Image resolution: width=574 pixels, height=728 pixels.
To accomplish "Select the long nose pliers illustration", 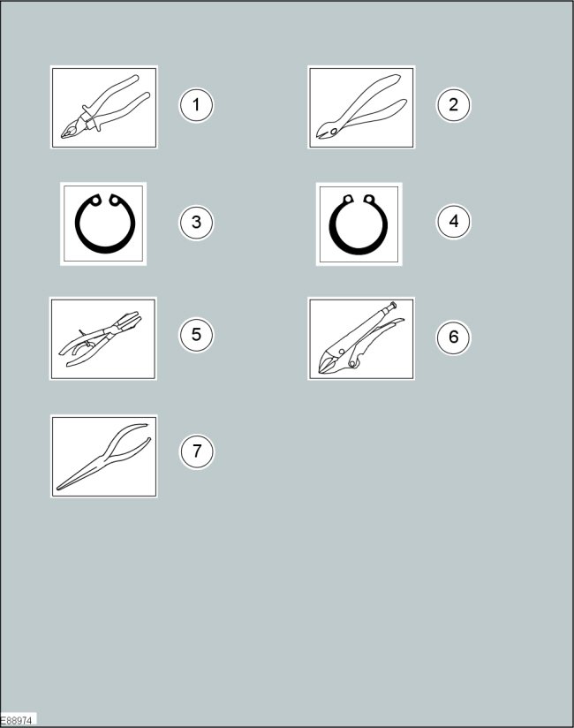I will point(104,457).
